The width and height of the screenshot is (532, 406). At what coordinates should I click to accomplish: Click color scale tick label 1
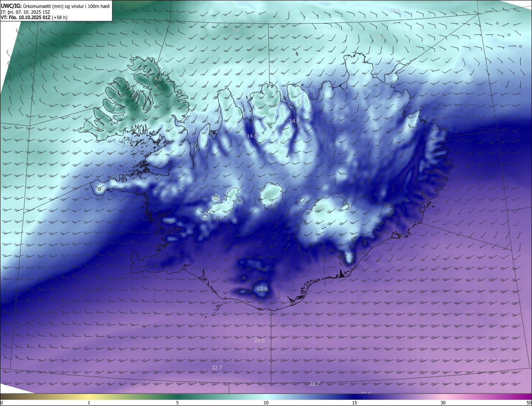[x=89, y=403]
